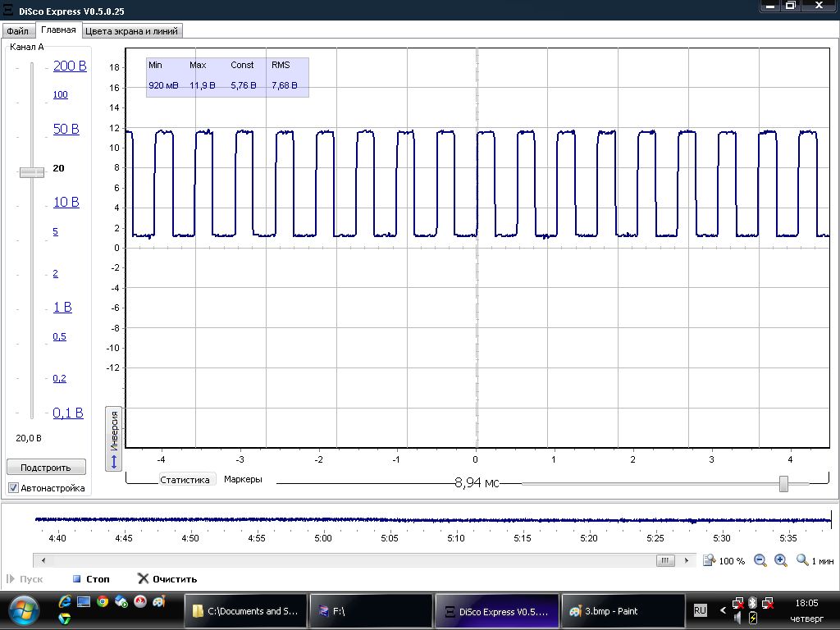Launch Google Chrome from the quick launch
The height and width of the screenshot is (630, 840).
click(103, 601)
